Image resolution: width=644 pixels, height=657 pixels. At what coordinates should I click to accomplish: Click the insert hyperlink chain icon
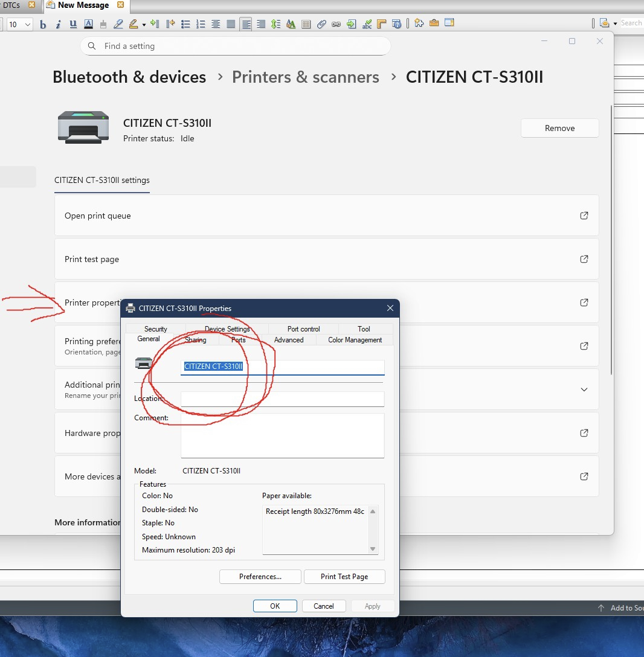click(x=336, y=24)
